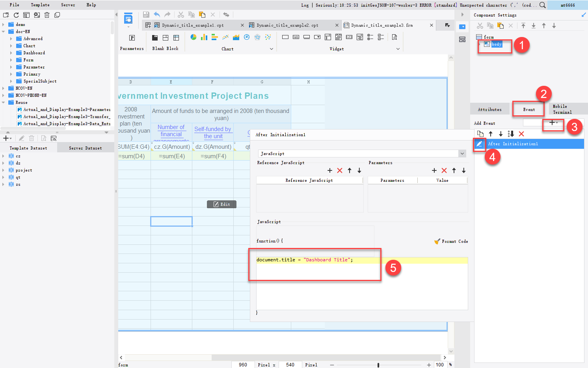The width and height of the screenshot is (588, 368).
Task: Click the first Blank Block icon
Action: coord(155,38)
